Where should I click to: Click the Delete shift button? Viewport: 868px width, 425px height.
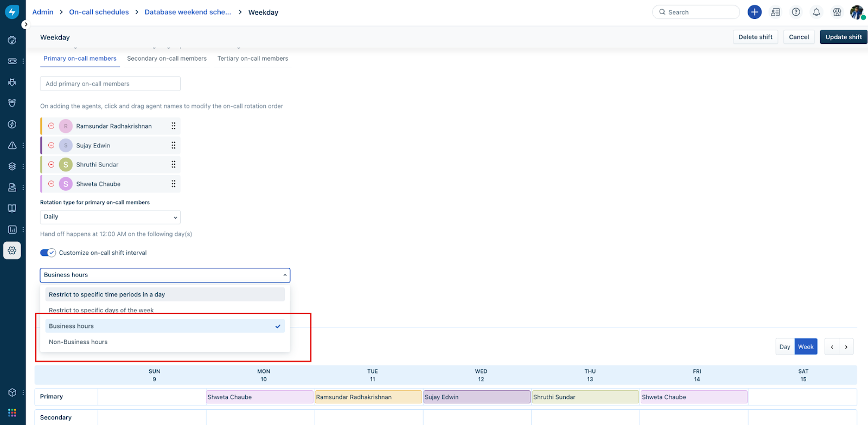click(x=756, y=37)
